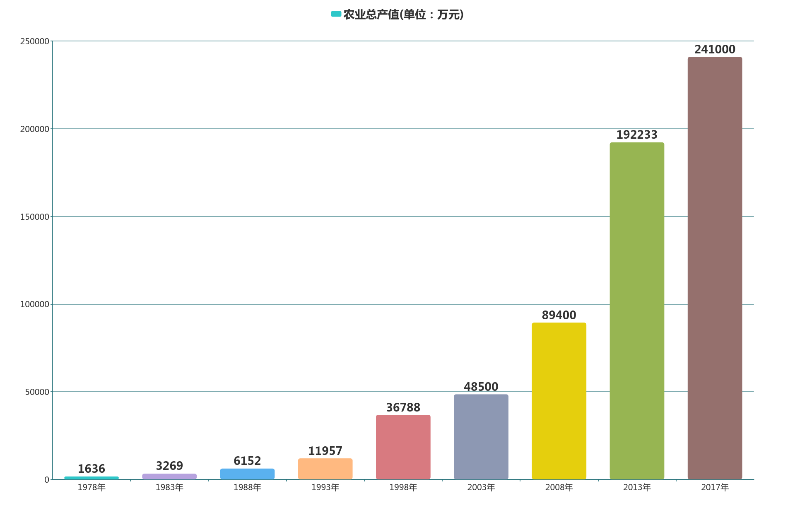The width and height of the screenshot is (795, 532).
Task: Click the green 2013年 bar
Action: point(637,311)
